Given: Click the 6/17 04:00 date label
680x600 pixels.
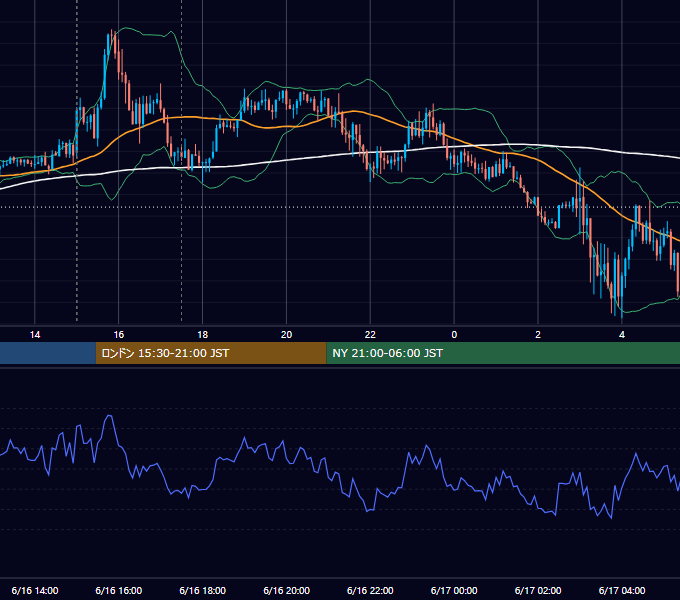Looking at the screenshot, I should point(622,590).
